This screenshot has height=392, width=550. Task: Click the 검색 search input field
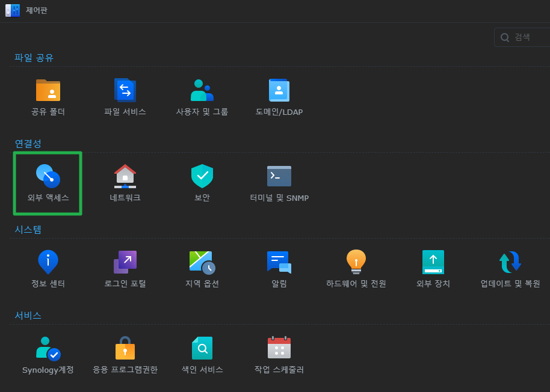[x=527, y=37]
